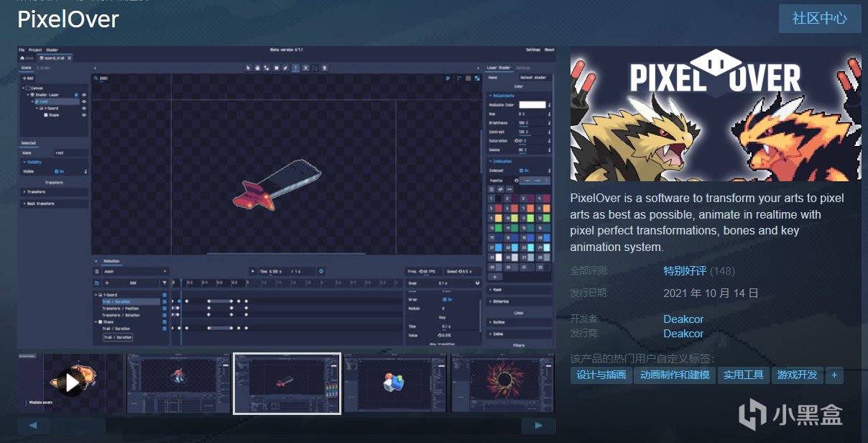
Task: Switch to the Z Order tab
Action: tap(44, 68)
